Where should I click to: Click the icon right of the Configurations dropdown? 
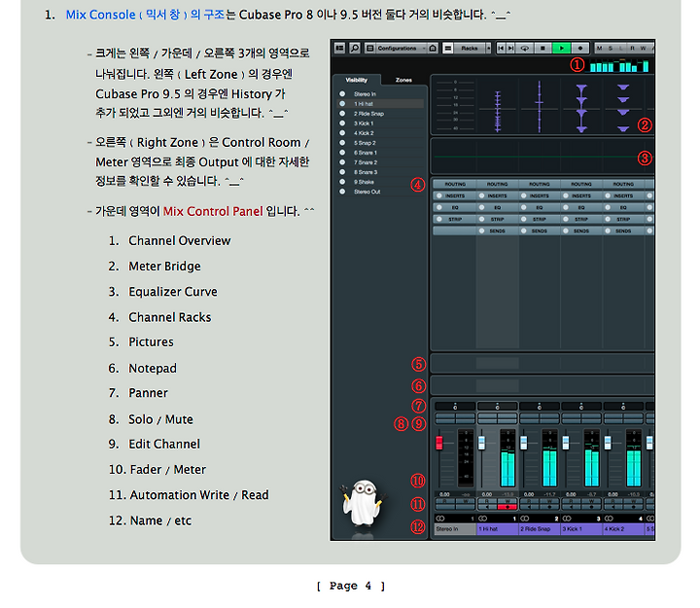[433, 49]
